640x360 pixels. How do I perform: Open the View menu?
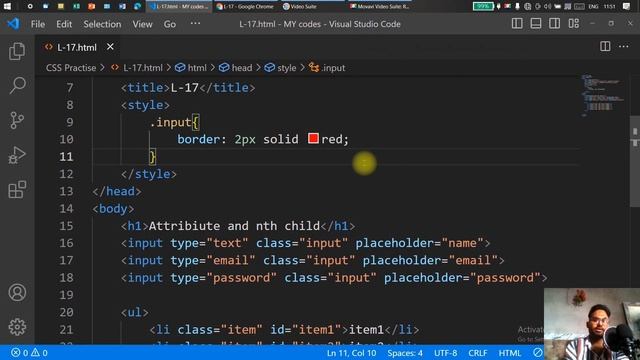pos(142,24)
